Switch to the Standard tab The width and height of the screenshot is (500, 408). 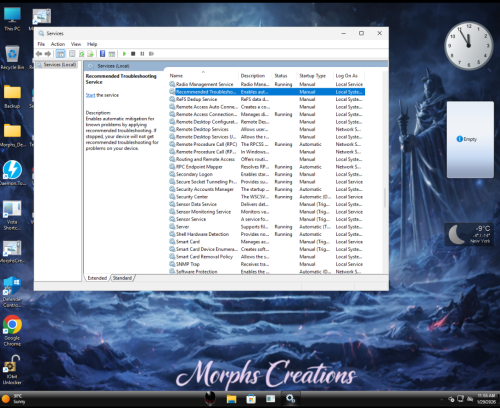point(122,278)
